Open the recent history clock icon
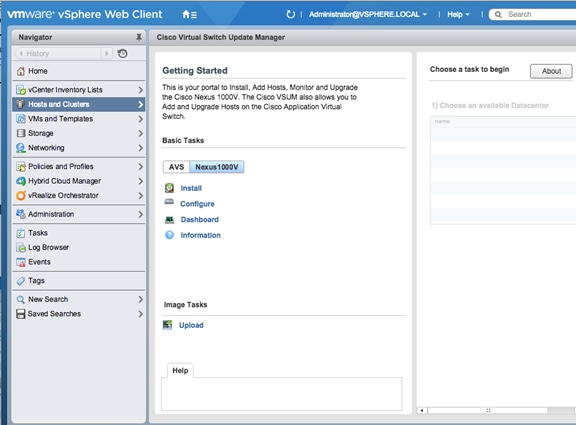The height and width of the screenshot is (425, 576). click(122, 54)
